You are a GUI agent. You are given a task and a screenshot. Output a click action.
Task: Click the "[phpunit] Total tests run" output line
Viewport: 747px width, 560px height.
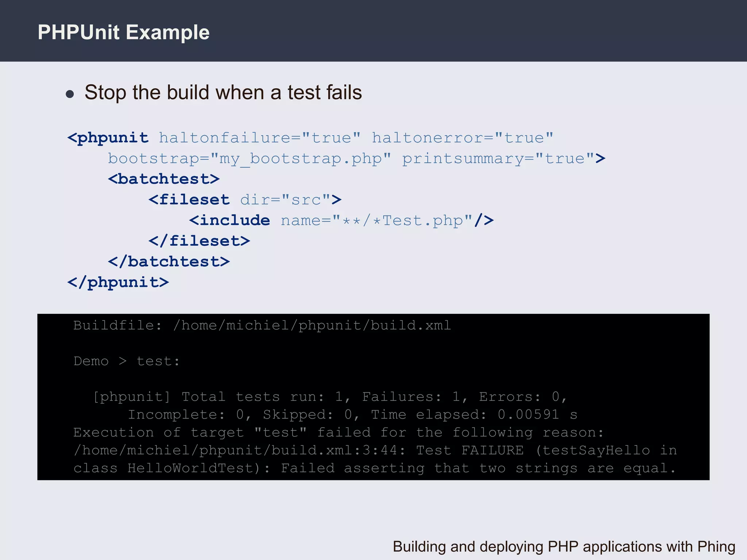pyautogui.click(x=330, y=397)
